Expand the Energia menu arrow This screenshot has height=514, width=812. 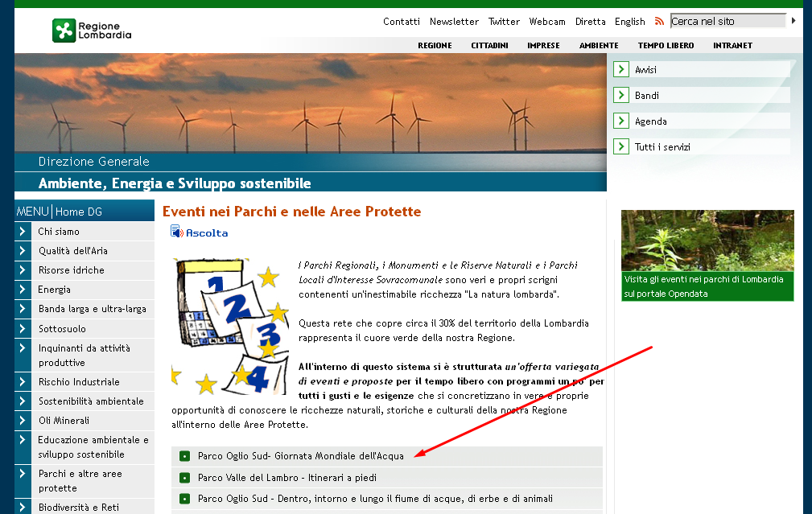23,290
